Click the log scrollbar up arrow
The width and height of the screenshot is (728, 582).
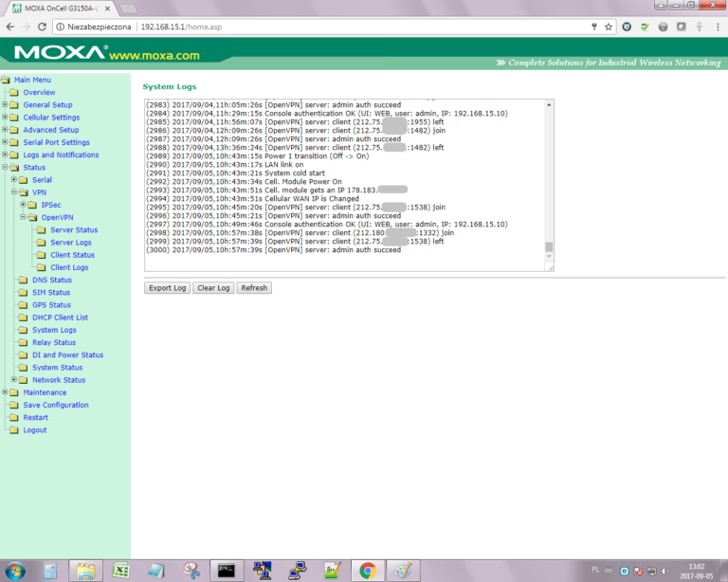549,105
